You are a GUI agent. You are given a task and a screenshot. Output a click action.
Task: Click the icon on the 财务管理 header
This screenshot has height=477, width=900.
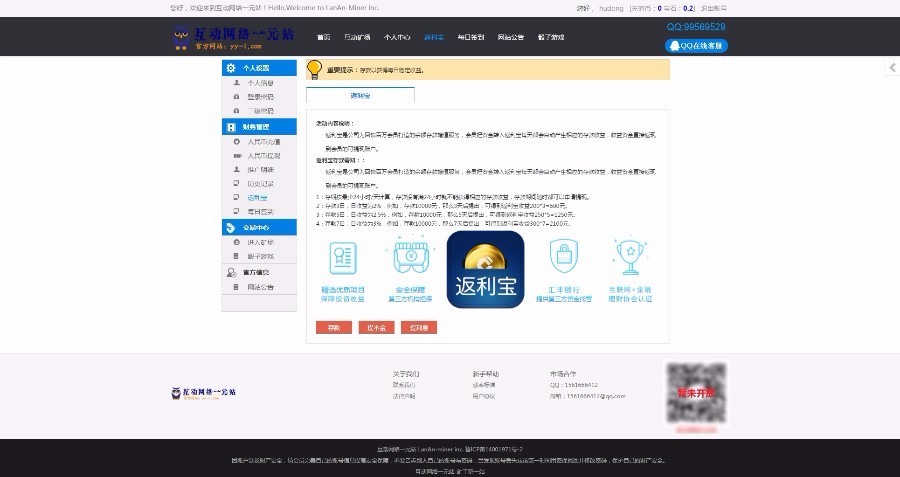231,127
